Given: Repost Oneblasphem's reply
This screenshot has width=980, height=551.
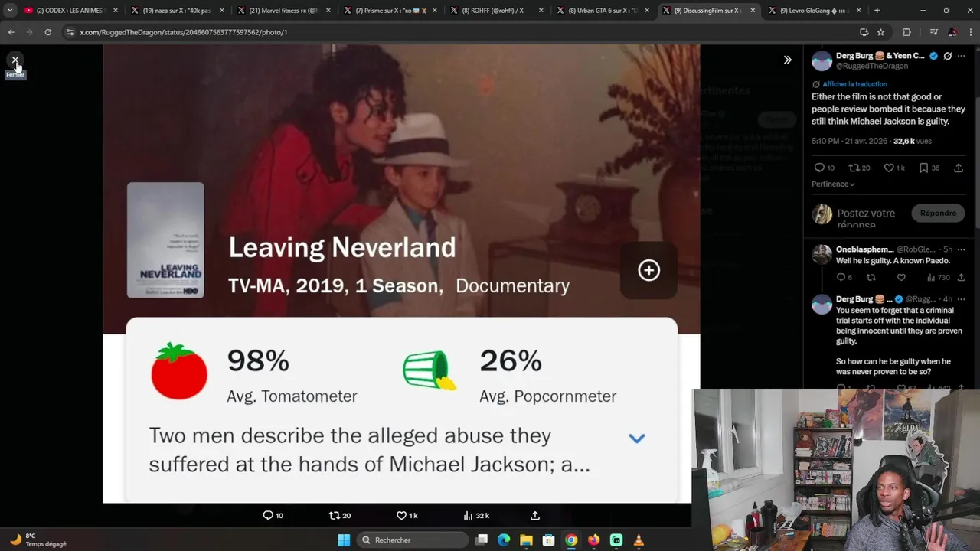Looking at the screenshot, I should (871, 278).
